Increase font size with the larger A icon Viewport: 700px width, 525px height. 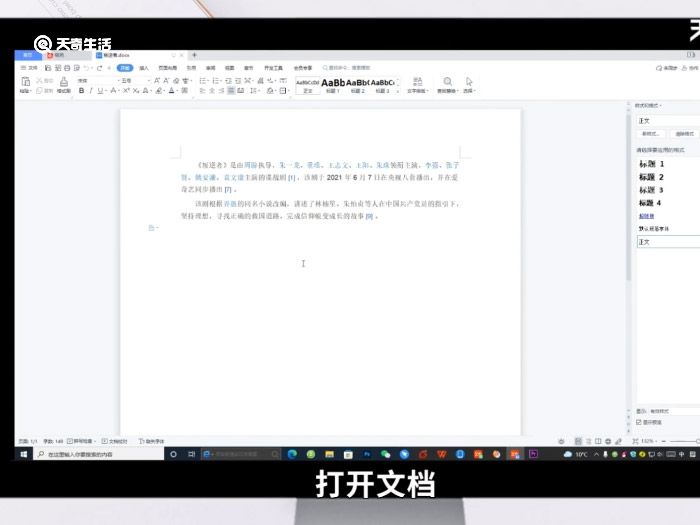[x=157, y=80]
